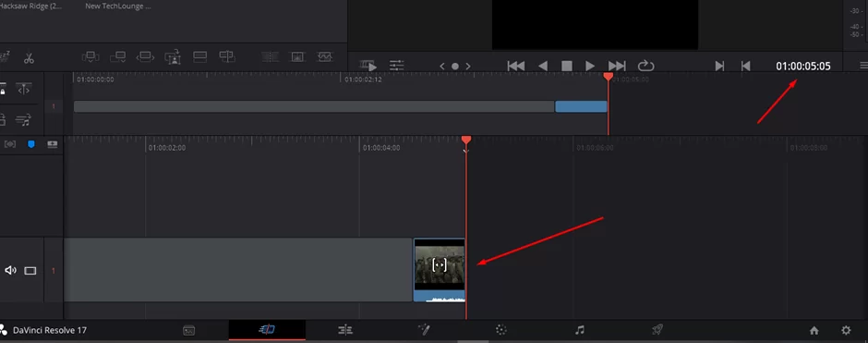Switch to the Cut page tab
The width and height of the screenshot is (868, 343).
267,330
